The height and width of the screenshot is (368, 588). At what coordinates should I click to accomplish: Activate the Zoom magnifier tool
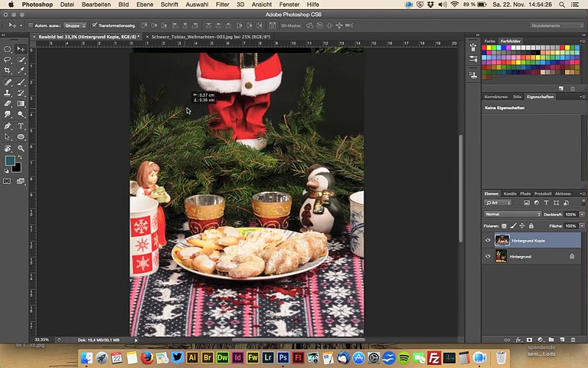pos(21,148)
